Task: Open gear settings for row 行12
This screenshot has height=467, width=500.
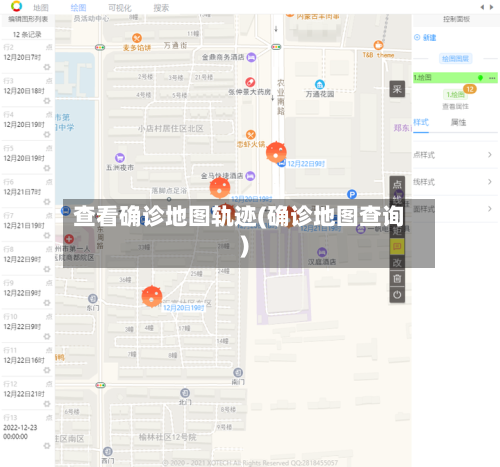Action: point(47,404)
